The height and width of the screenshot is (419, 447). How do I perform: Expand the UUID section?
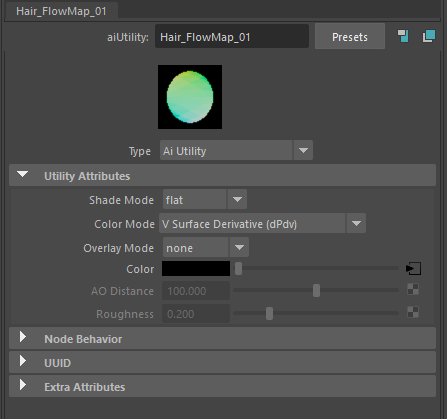(222, 362)
